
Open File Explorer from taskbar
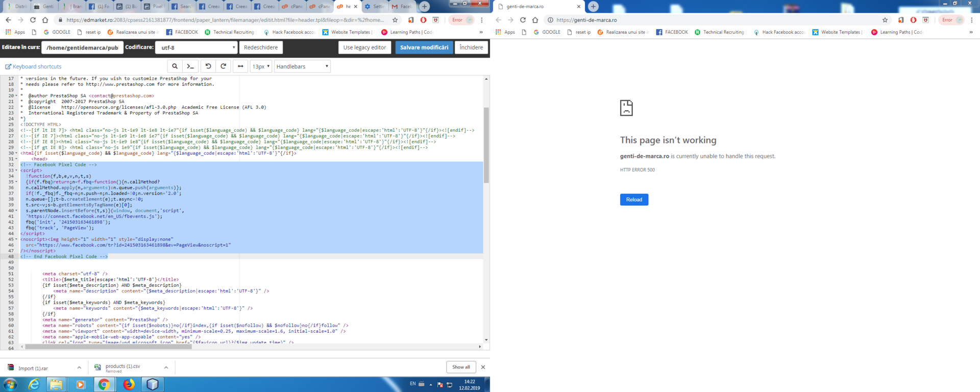pyautogui.click(x=56, y=384)
